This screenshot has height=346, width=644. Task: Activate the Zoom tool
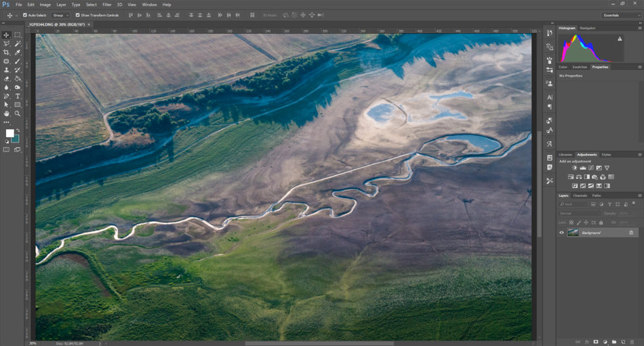(18, 113)
